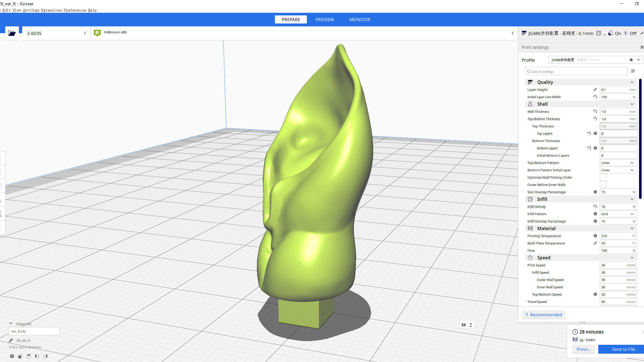Collapse the Quality settings section

(632, 82)
